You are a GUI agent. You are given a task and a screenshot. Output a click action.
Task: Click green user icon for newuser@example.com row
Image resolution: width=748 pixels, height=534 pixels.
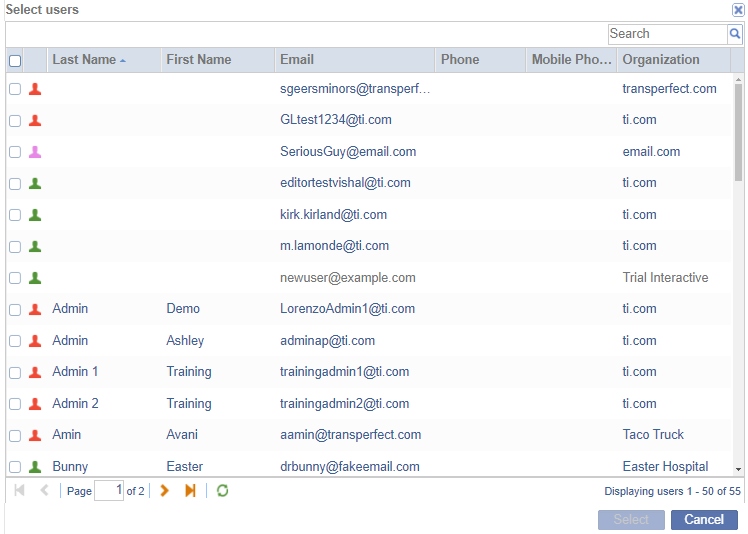tap(35, 278)
